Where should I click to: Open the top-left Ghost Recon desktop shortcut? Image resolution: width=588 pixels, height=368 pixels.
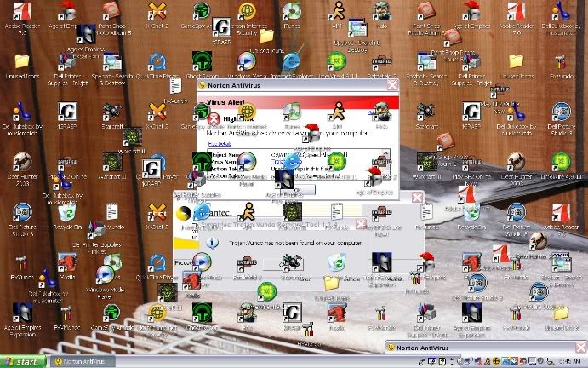point(202,62)
